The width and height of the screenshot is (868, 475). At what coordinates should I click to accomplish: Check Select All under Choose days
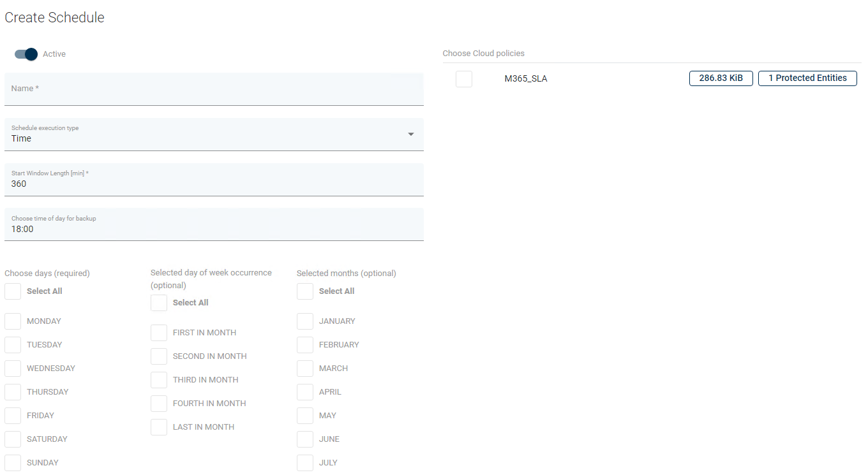click(13, 291)
